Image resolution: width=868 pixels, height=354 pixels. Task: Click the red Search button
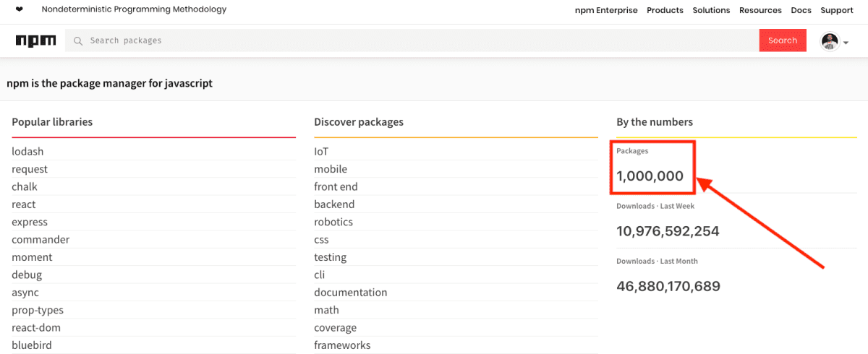[783, 40]
